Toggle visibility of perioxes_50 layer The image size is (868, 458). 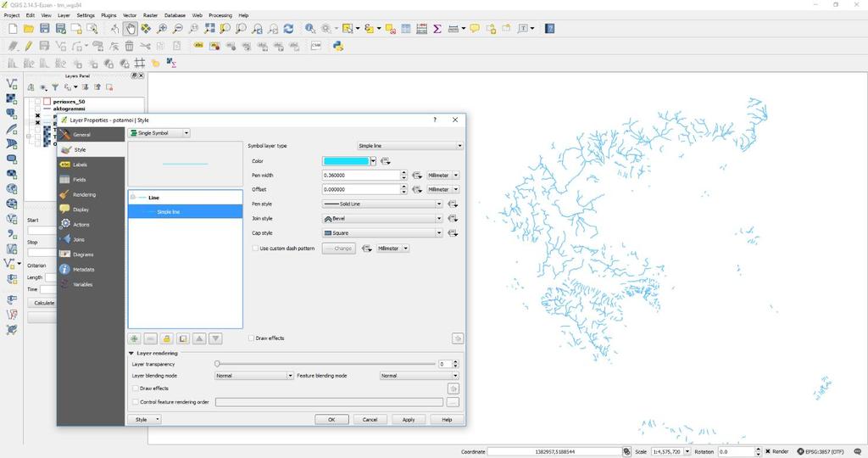pyautogui.click(x=37, y=102)
